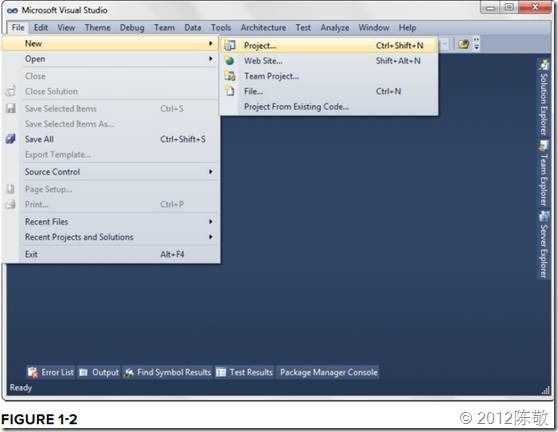The width and height of the screenshot is (558, 432).
Task: Click the Team Explorer icon on sidebar
Action: (x=544, y=145)
